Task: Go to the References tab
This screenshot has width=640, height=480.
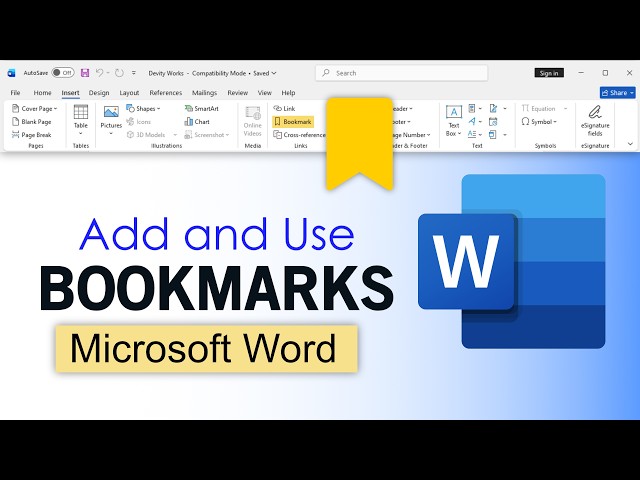Action: 166,93
